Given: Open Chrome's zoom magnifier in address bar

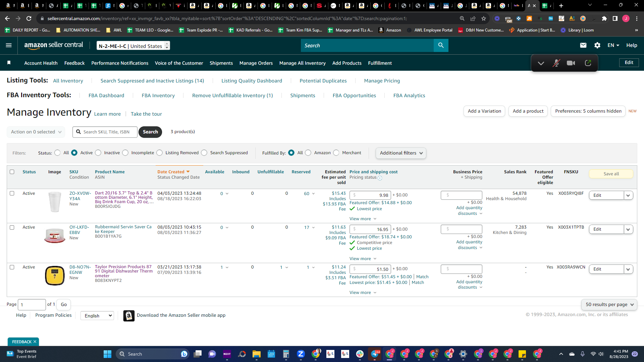Looking at the screenshot, I should (462, 18).
